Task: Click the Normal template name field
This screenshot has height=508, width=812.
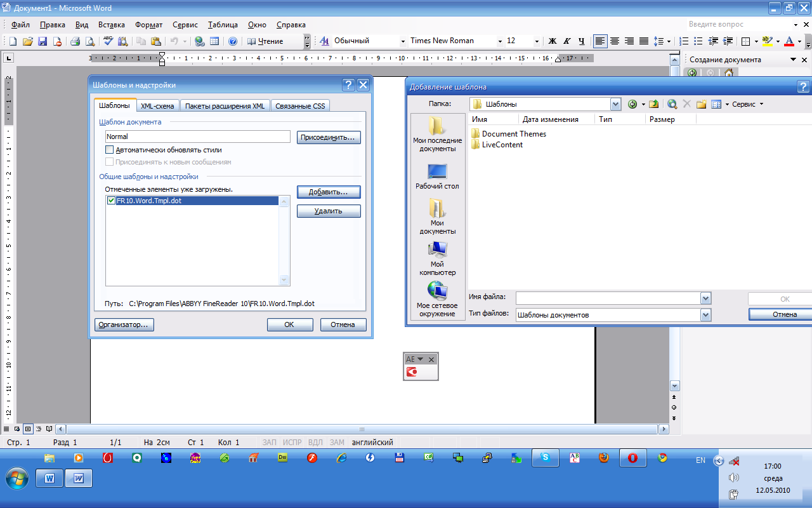Action: (x=198, y=137)
